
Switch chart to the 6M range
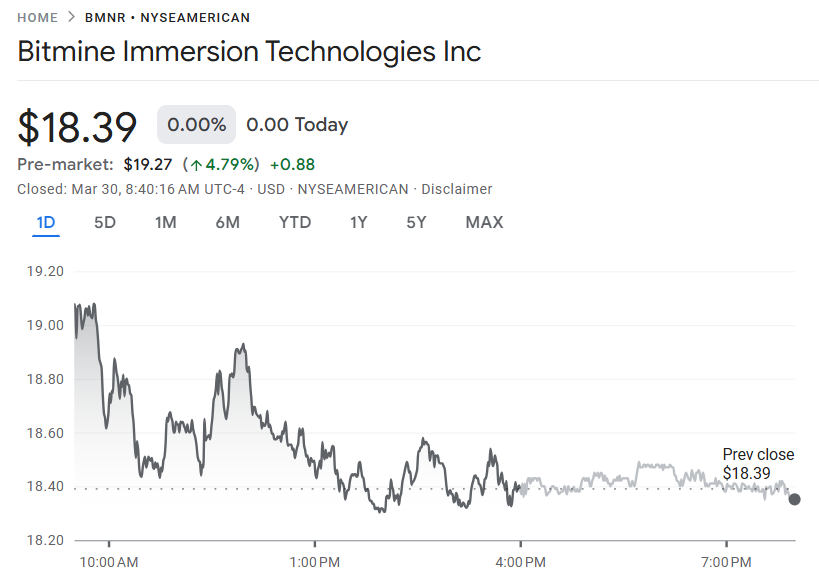click(227, 222)
